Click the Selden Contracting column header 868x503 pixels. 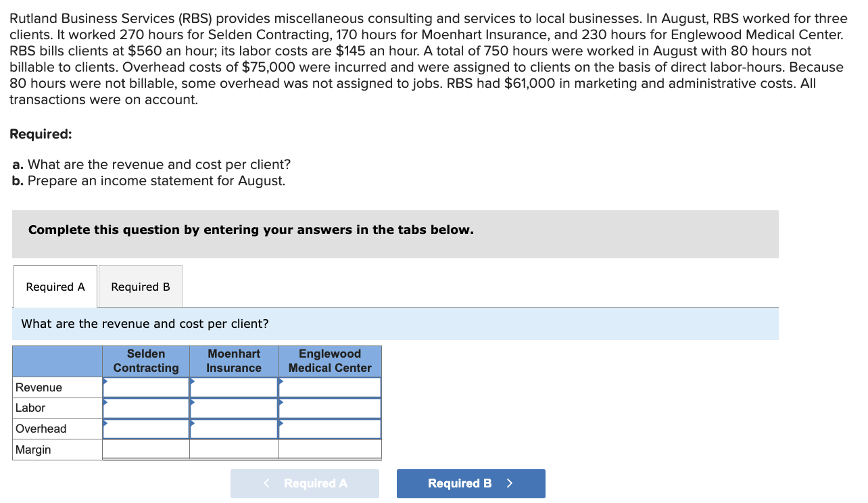pyautogui.click(x=146, y=361)
